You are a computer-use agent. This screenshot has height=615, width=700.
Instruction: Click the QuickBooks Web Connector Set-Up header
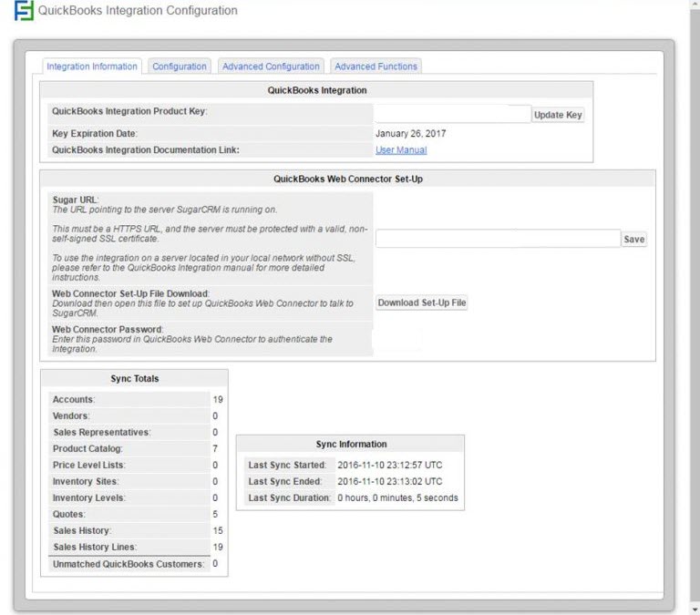[347, 179]
